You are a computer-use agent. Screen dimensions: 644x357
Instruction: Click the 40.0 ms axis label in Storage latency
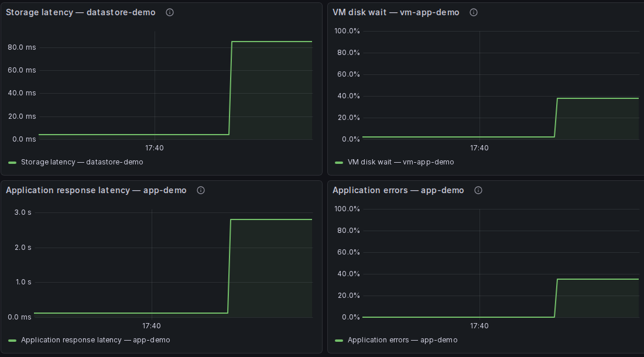pos(22,93)
